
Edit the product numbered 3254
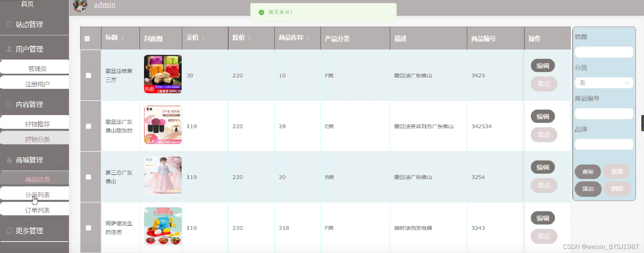point(543,167)
